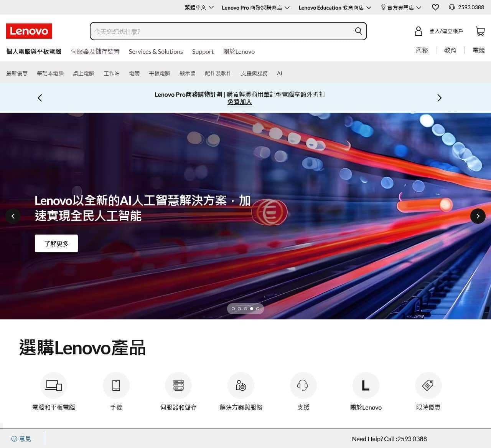
Task: Click the store location pin icon
Action: [x=383, y=7]
